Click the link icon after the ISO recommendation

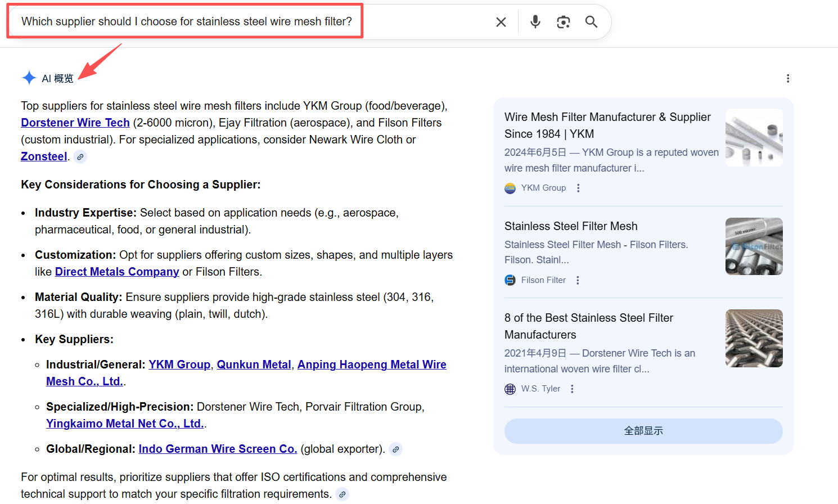click(x=342, y=494)
